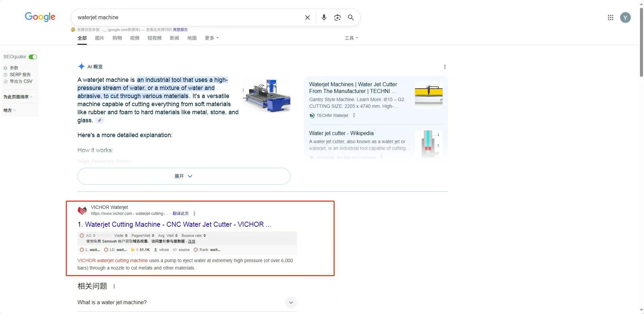Click the magnifier search submit icon

point(351,18)
